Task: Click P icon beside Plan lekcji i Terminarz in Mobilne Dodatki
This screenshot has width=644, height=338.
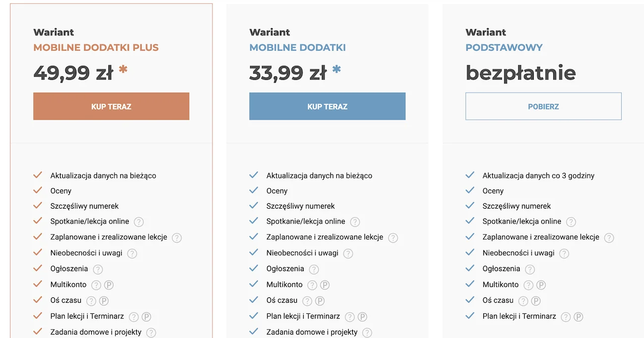Action: click(362, 317)
